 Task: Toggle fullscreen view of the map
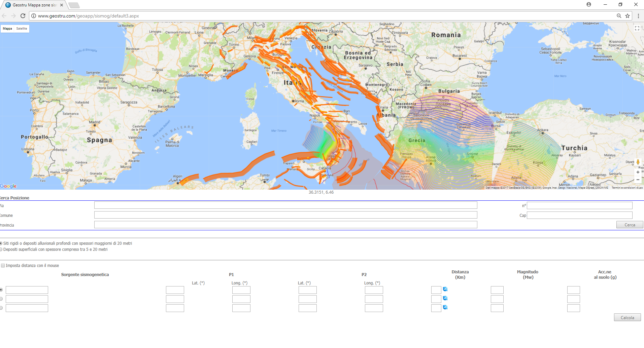pos(637,28)
